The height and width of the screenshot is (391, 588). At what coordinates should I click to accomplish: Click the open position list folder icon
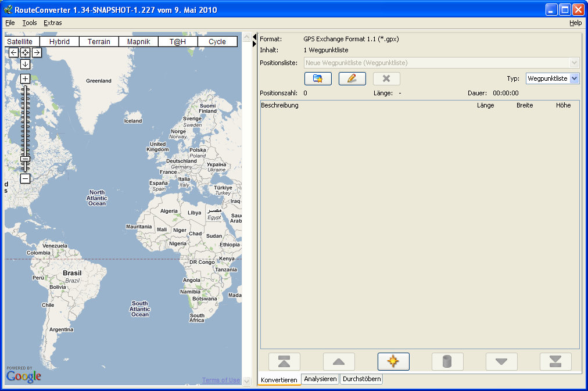tap(318, 78)
